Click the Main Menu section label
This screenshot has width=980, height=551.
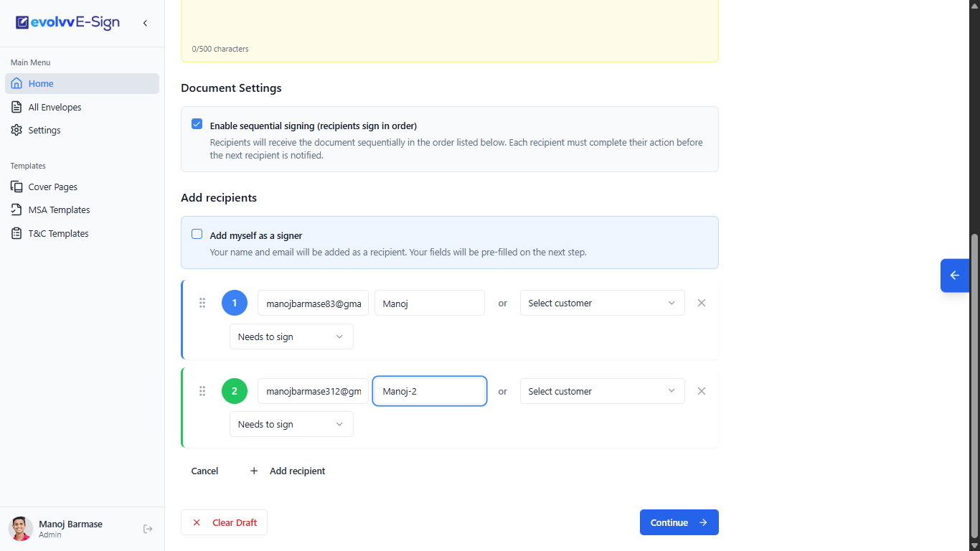[x=30, y=62]
